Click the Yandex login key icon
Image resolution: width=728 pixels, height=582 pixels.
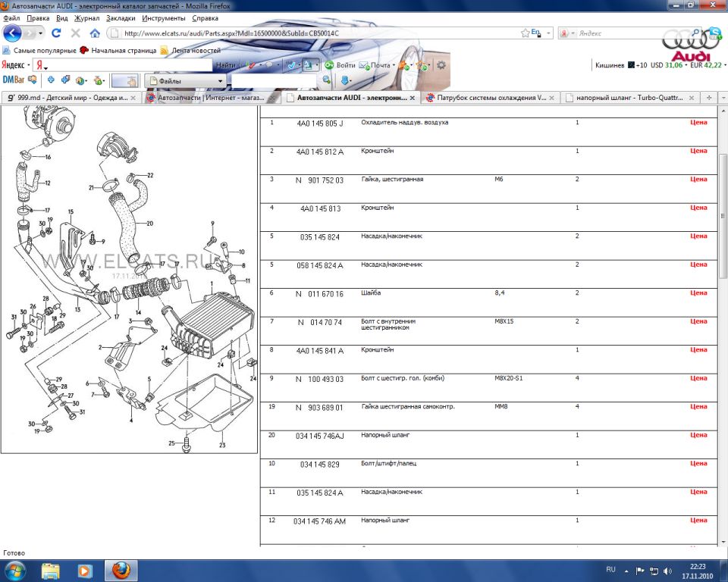click(x=329, y=65)
